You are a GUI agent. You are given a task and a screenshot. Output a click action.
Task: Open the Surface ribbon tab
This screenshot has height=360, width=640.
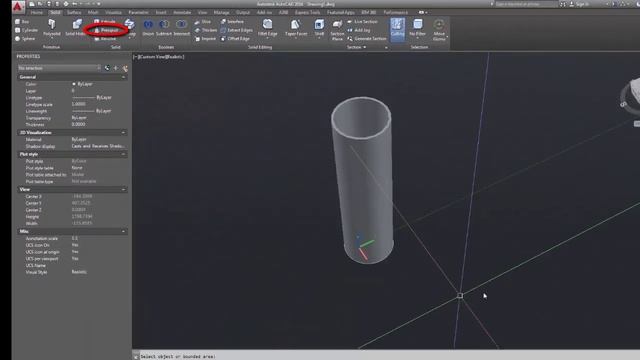74,13
